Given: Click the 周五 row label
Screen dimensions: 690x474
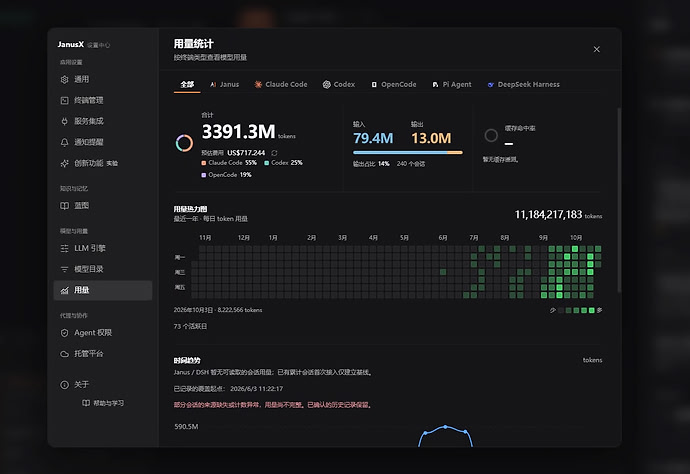Looking at the screenshot, I should (x=180, y=287).
